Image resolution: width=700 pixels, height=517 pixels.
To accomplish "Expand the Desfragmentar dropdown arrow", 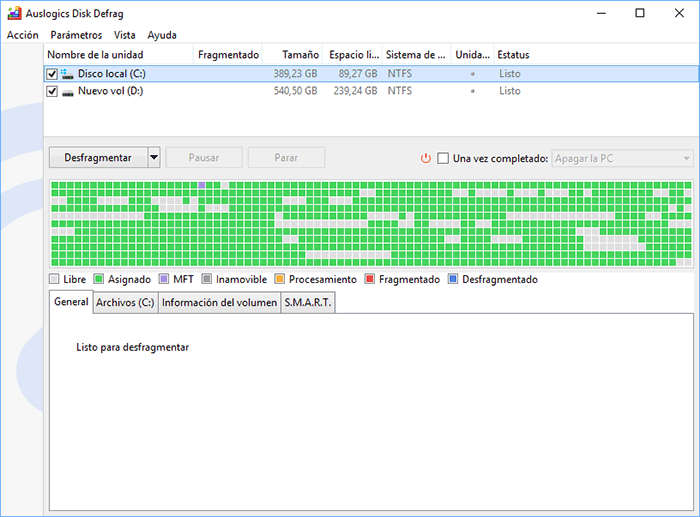I will [x=154, y=158].
